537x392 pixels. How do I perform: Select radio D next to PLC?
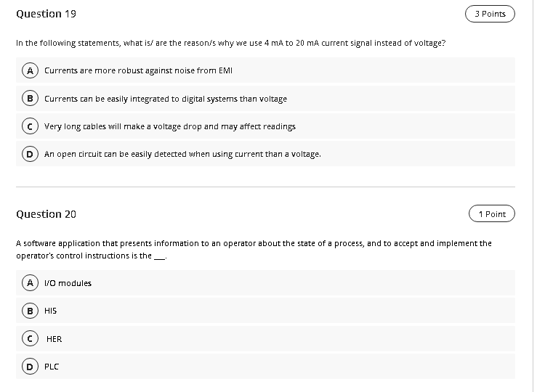pyautogui.click(x=30, y=367)
